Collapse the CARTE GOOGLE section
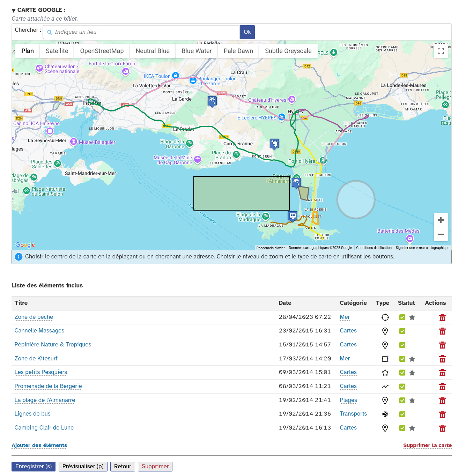 (14, 10)
